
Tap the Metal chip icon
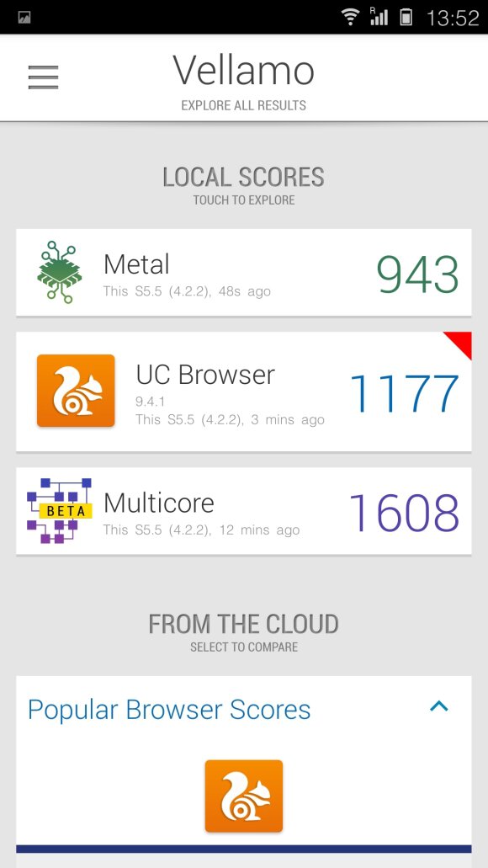60,272
